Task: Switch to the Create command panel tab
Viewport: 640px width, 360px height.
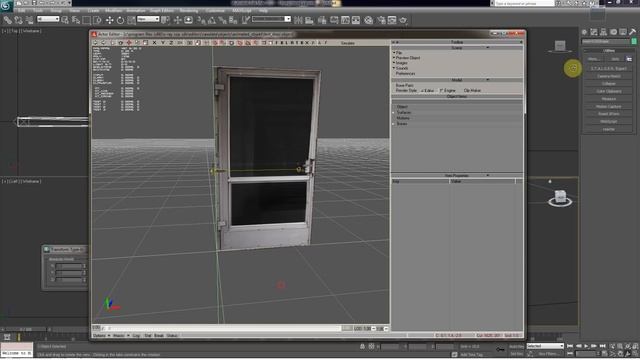Action: 584,32
